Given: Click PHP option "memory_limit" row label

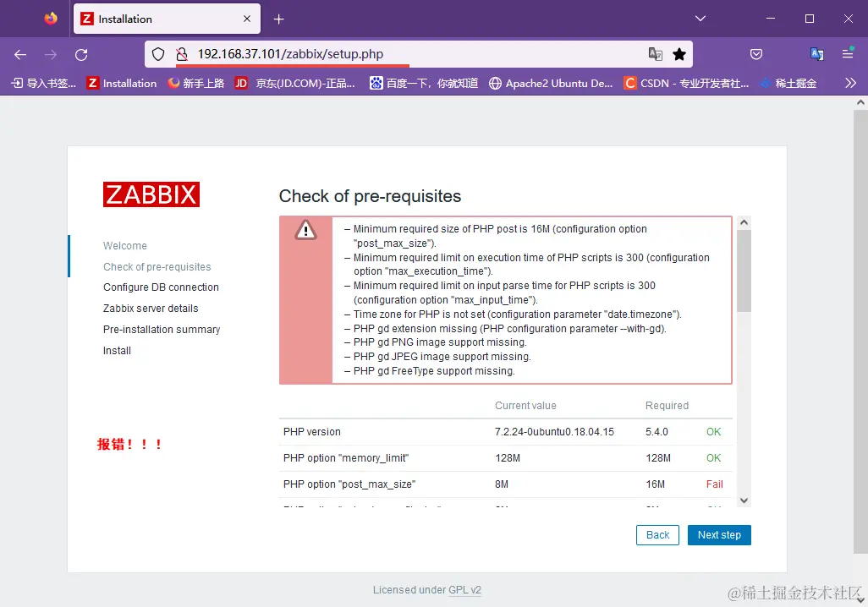Looking at the screenshot, I should (346, 458).
